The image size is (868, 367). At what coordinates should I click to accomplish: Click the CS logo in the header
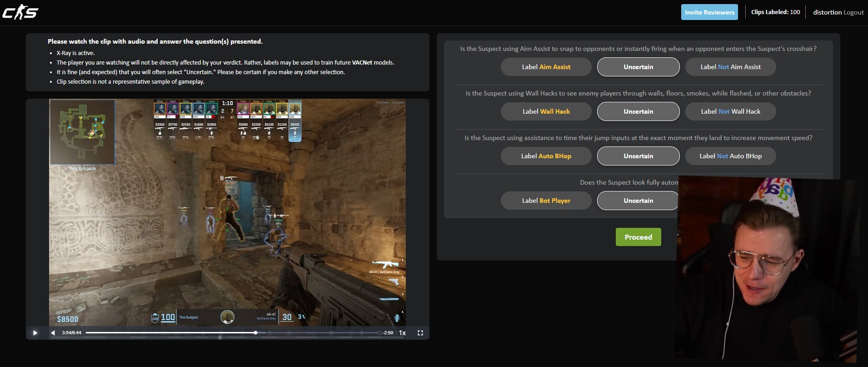[x=20, y=12]
